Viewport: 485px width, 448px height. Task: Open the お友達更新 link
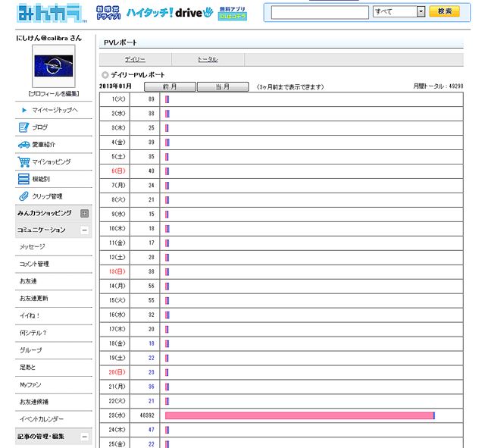pyautogui.click(x=33, y=298)
